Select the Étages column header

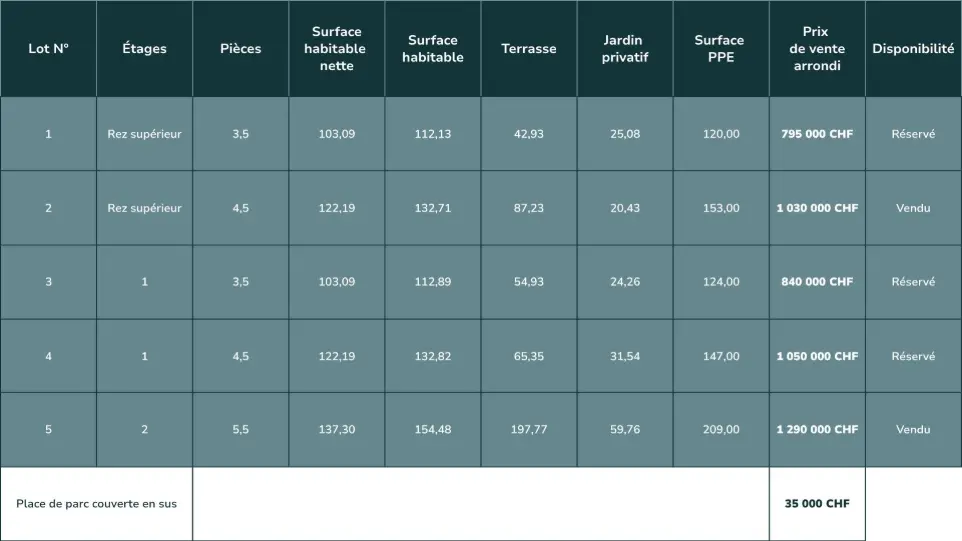(x=144, y=48)
